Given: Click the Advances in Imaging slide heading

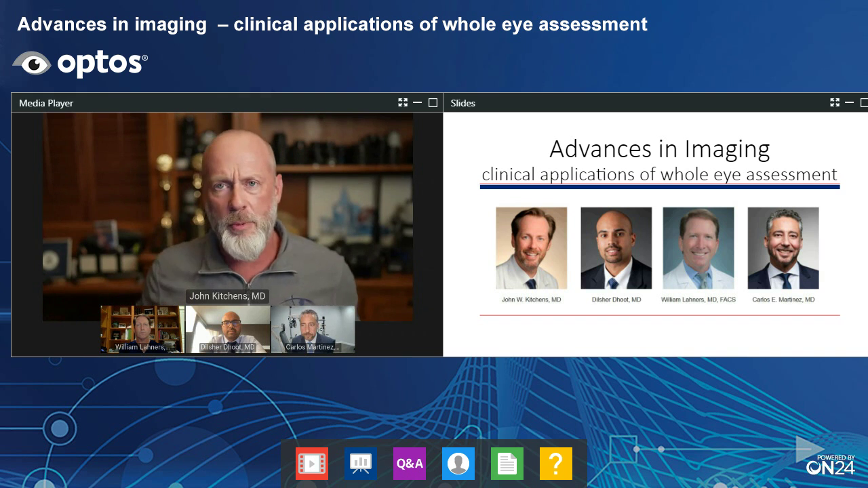Looking at the screenshot, I should click(660, 148).
